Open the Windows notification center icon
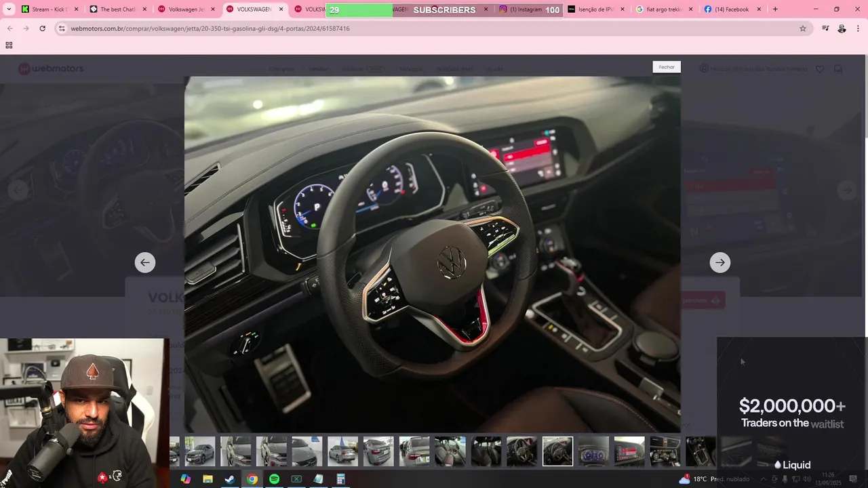The width and height of the screenshot is (868, 488). 853,479
